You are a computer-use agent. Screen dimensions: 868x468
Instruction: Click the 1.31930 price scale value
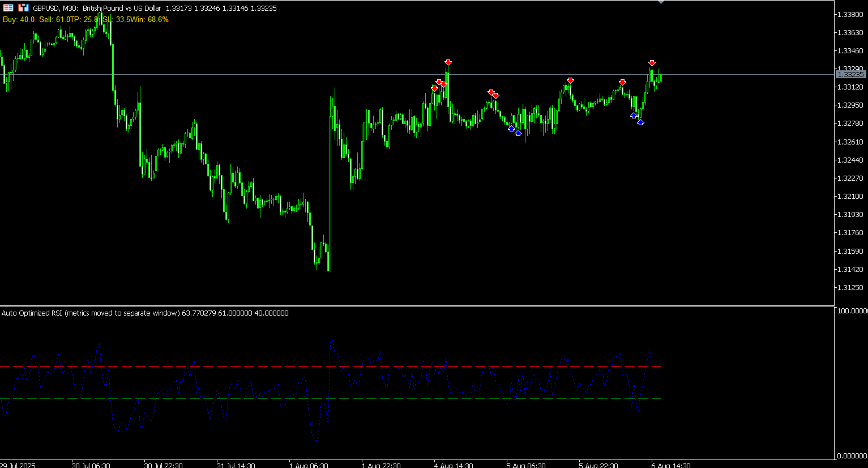click(x=850, y=214)
